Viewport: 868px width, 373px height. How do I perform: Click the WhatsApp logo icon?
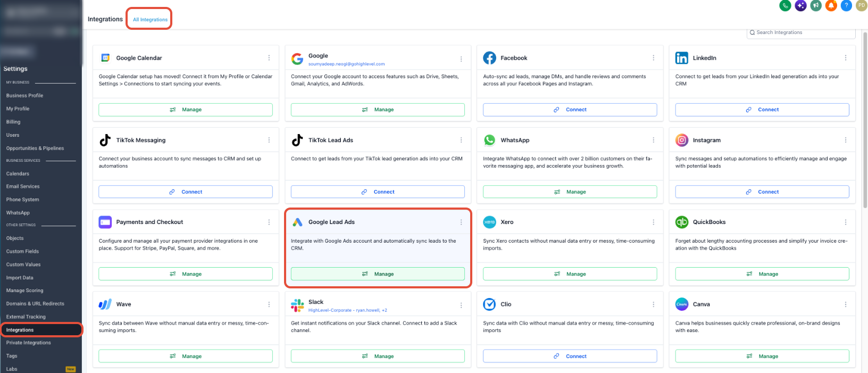(490, 140)
